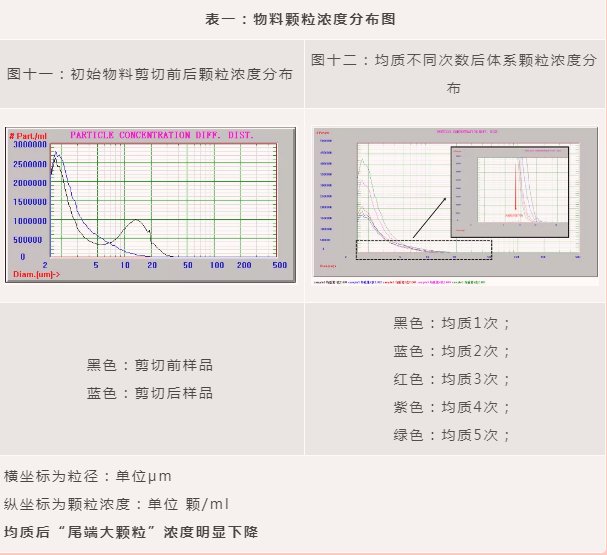Click legend entry 黑色：均质1次
The height and width of the screenshot is (555, 607).
454,323
